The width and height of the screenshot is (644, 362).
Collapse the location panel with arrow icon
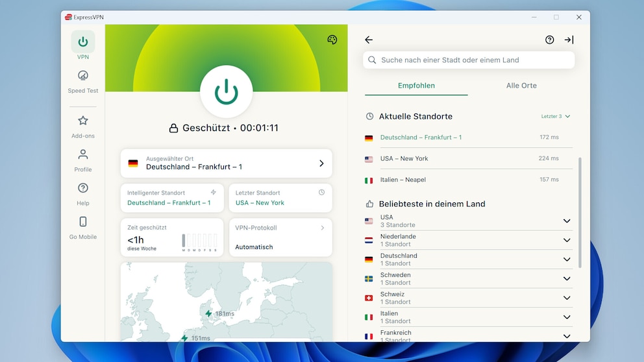click(569, 40)
